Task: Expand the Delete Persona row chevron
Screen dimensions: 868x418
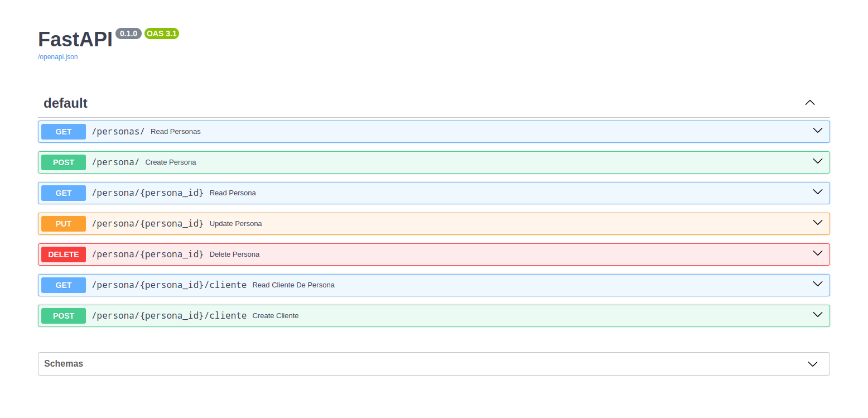Action: click(818, 253)
